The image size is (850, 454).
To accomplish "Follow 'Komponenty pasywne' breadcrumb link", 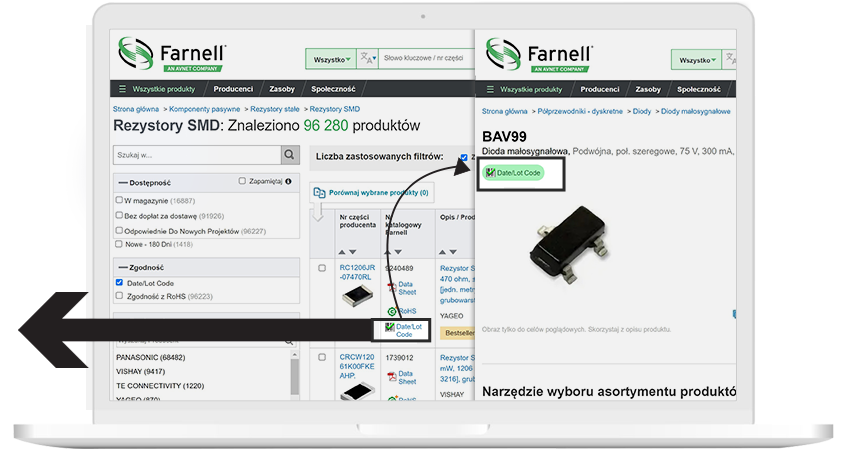I will coord(204,109).
